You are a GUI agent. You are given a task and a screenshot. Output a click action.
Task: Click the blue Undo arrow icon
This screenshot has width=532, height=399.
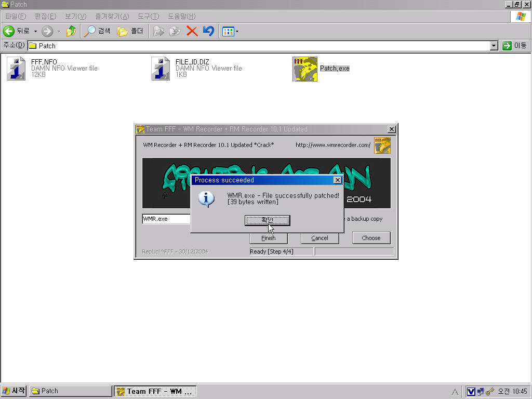[x=208, y=31]
